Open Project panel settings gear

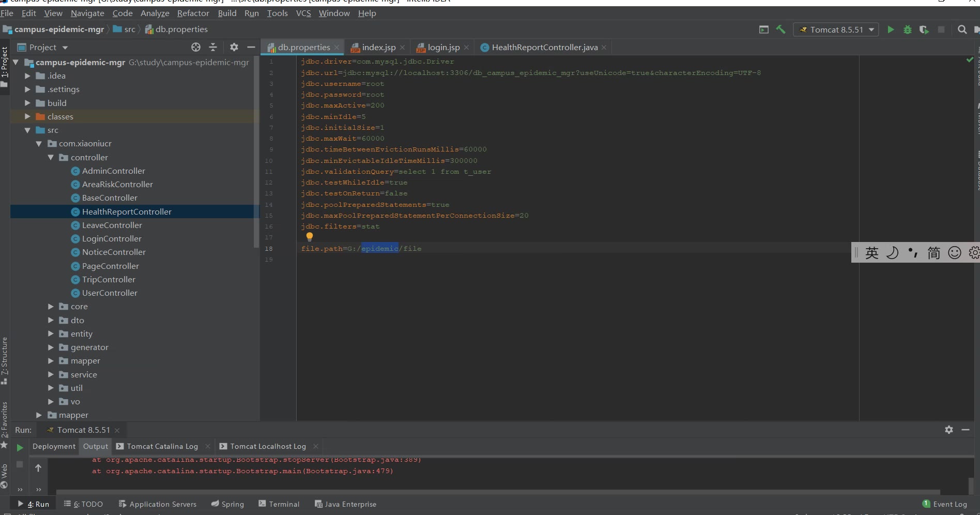tap(234, 47)
